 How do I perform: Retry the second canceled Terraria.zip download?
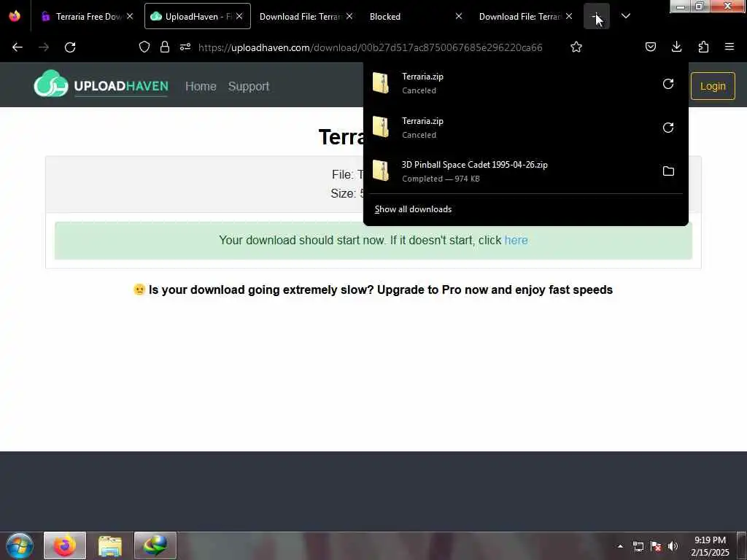pyautogui.click(x=668, y=128)
